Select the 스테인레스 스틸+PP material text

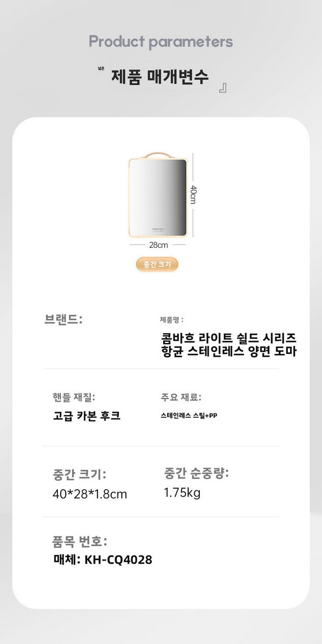pos(189,416)
